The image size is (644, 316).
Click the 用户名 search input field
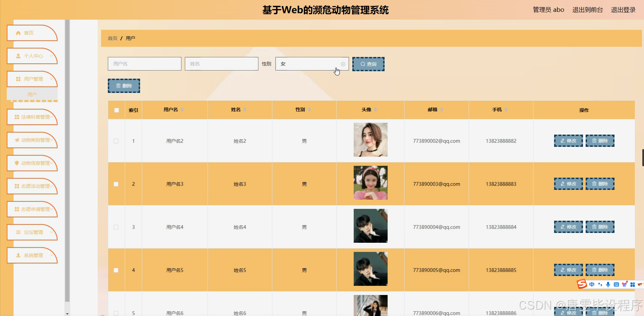(145, 64)
